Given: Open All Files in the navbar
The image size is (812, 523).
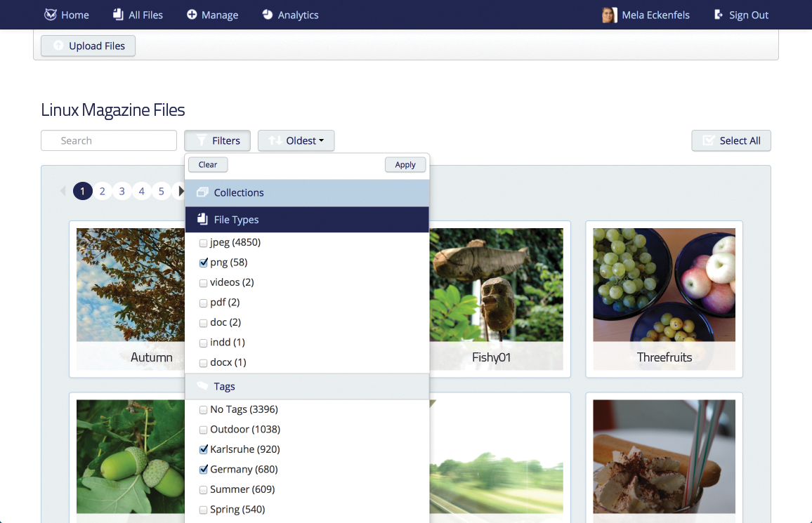Looking at the screenshot, I should 138,15.
